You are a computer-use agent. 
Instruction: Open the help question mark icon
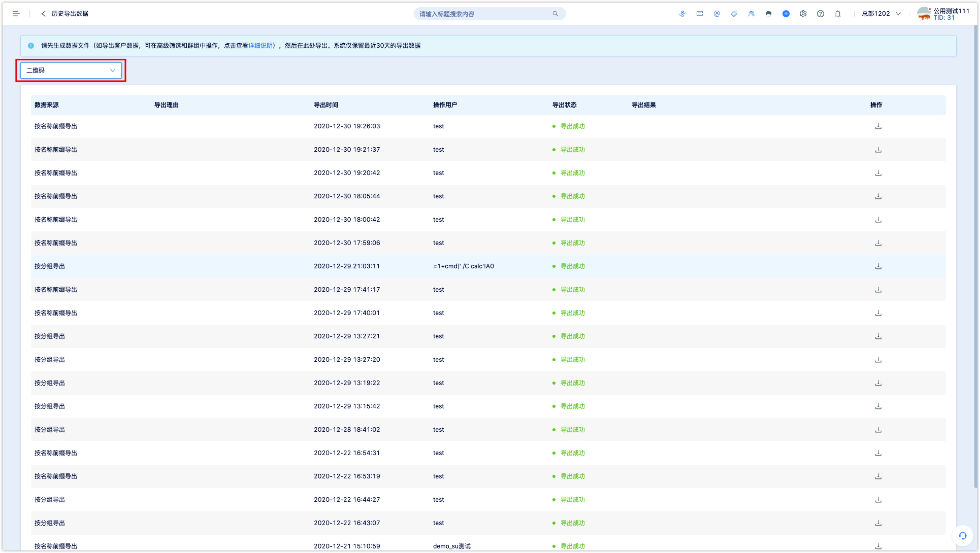(x=821, y=14)
